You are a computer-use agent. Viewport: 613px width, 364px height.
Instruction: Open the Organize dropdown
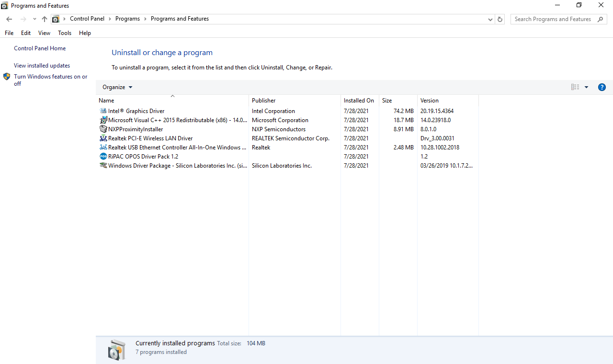click(117, 87)
